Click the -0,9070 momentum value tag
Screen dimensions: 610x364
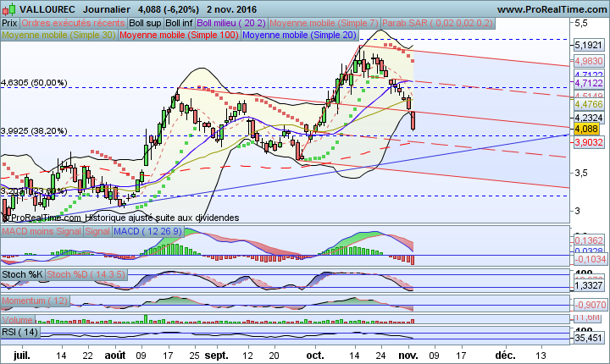click(591, 305)
